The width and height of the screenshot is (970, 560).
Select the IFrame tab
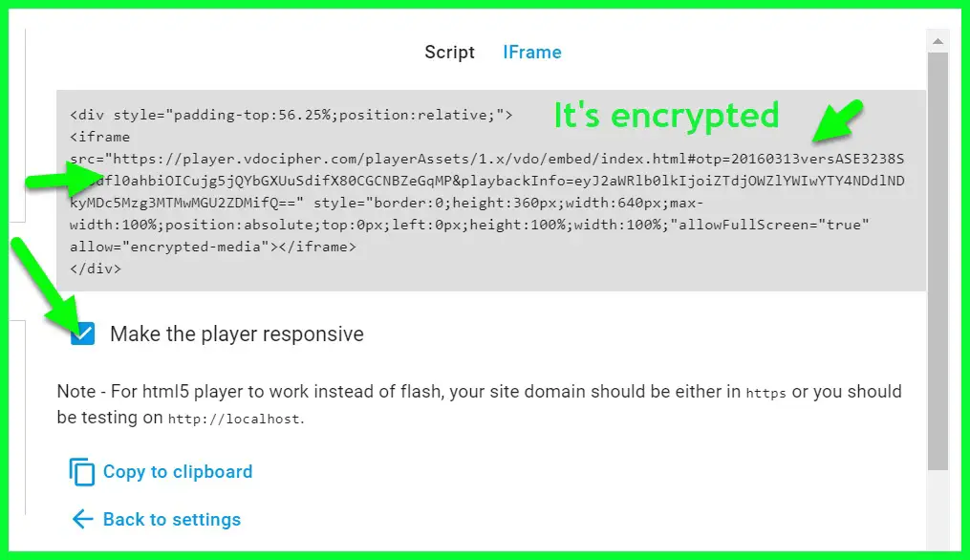(532, 53)
